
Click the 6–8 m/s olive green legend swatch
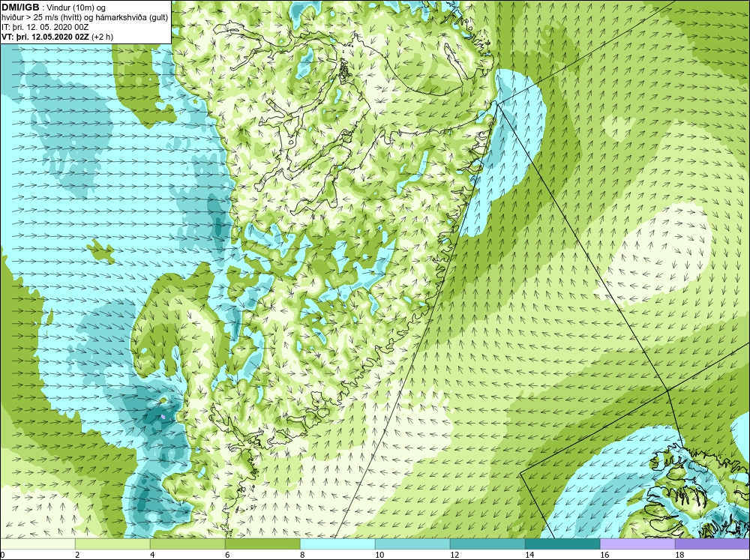262,544
